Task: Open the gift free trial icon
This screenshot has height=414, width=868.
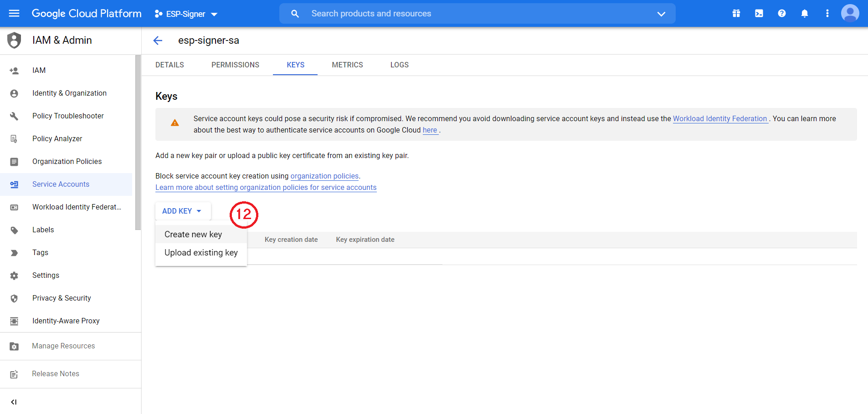Action: click(x=736, y=13)
